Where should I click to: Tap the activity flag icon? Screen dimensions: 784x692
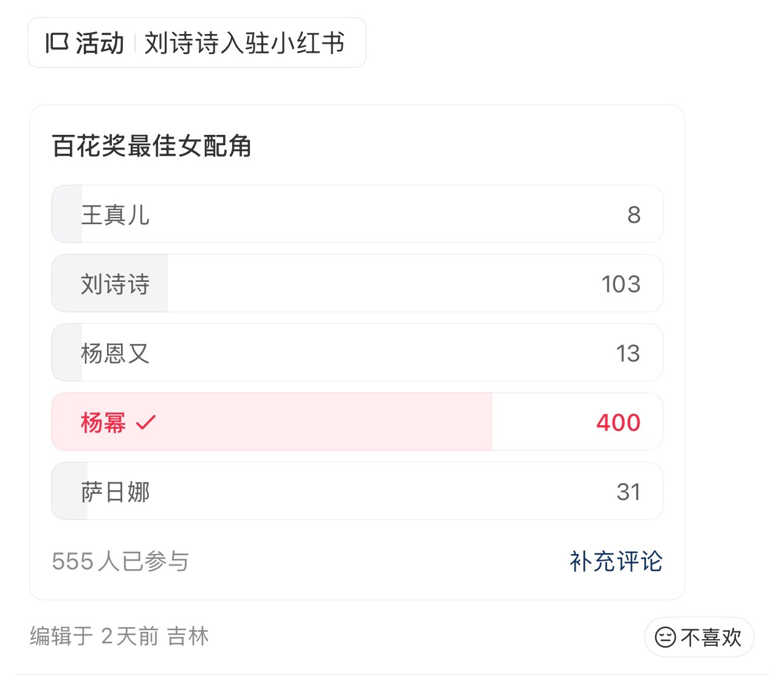57,43
